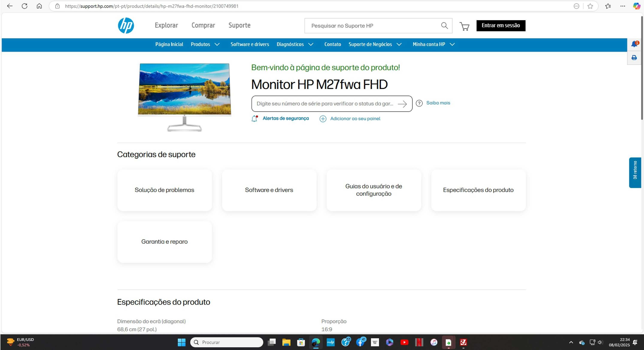Open Wikipedia app from taskbar

(375, 342)
